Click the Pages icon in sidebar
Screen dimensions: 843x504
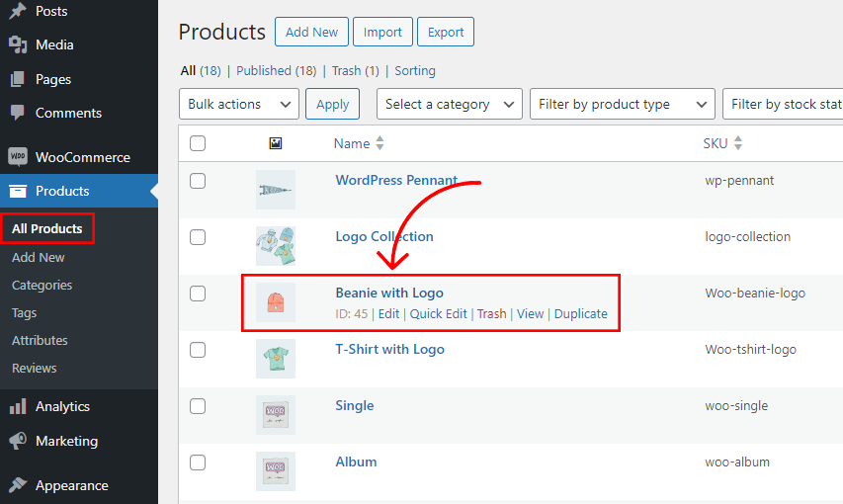tap(18, 79)
